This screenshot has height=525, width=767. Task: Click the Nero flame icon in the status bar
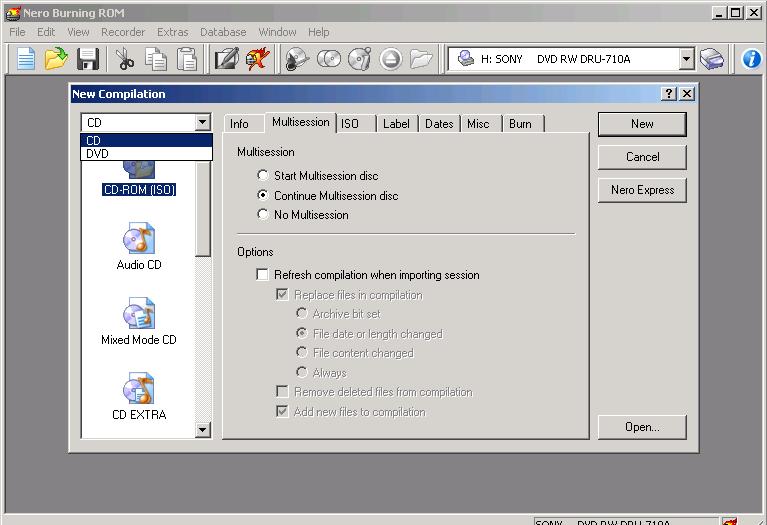point(730,522)
